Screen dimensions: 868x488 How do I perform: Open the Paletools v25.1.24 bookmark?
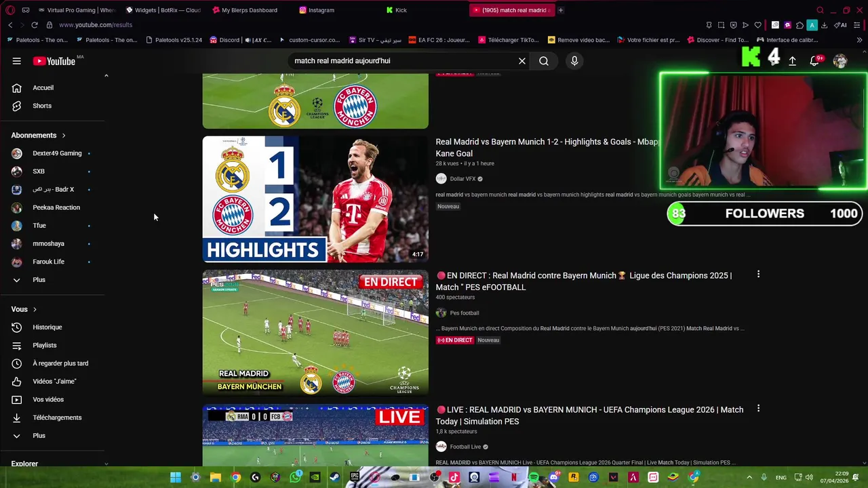click(174, 40)
